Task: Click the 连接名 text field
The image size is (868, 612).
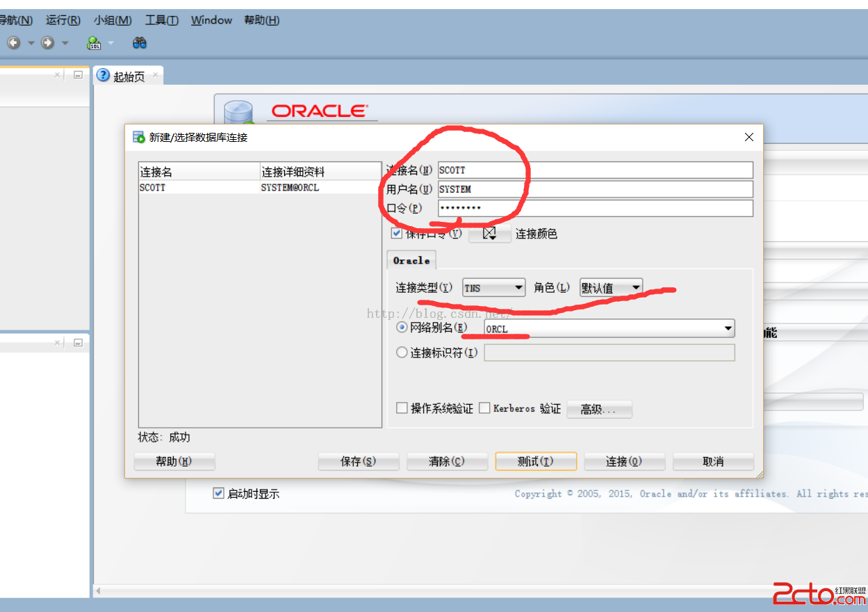Action: click(595, 170)
